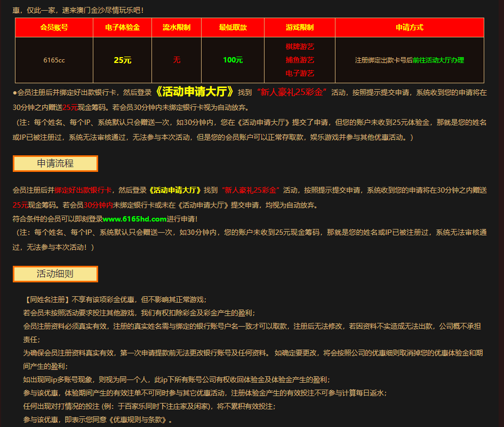
Task: Click the 申请方式 column header
Action: pyautogui.click(x=409, y=27)
